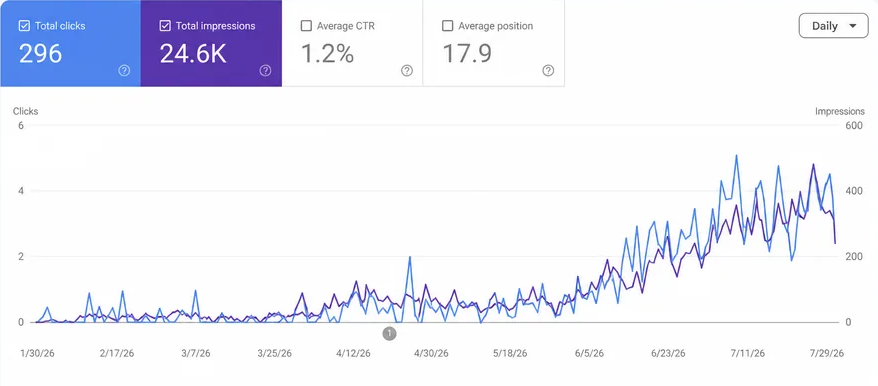Click the 5/18/26 date axis label
This screenshot has width=878, height=386.
[510, 354]
